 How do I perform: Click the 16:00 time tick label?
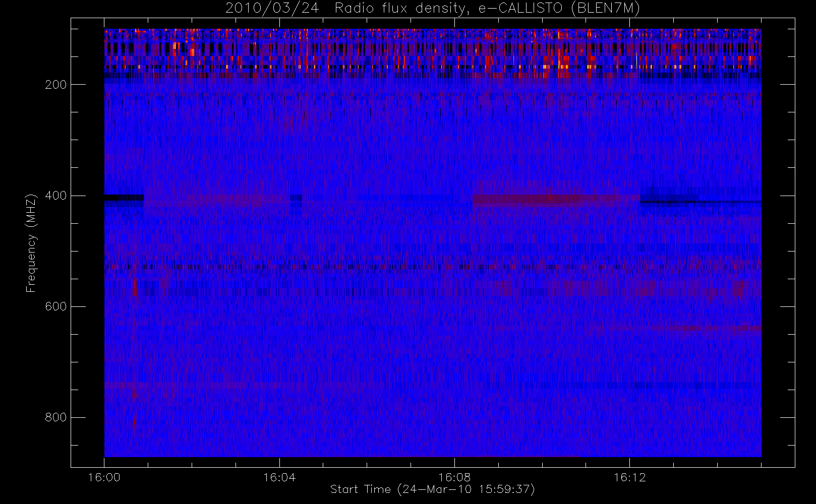coord(104,477)
